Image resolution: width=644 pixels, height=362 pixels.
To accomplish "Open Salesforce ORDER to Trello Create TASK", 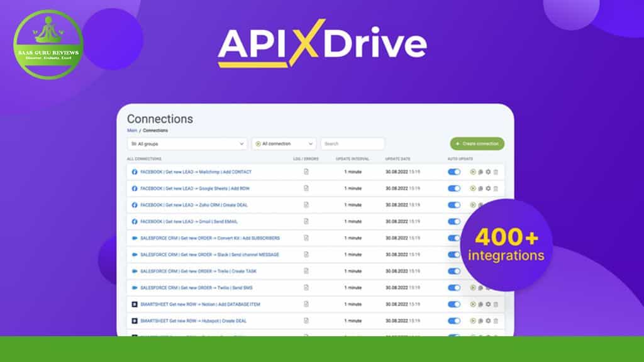I will (x=198, y=271).
